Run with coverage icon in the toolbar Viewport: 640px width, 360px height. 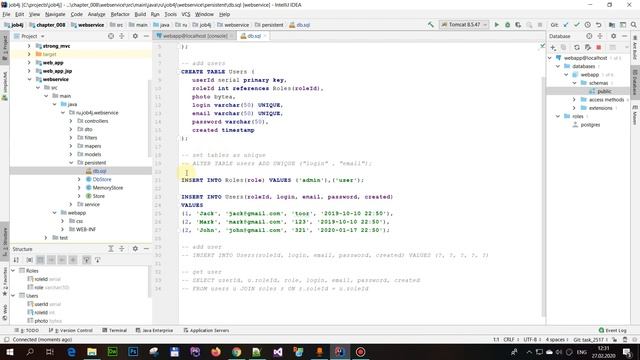pyautogui.click(x=518, y=25)
